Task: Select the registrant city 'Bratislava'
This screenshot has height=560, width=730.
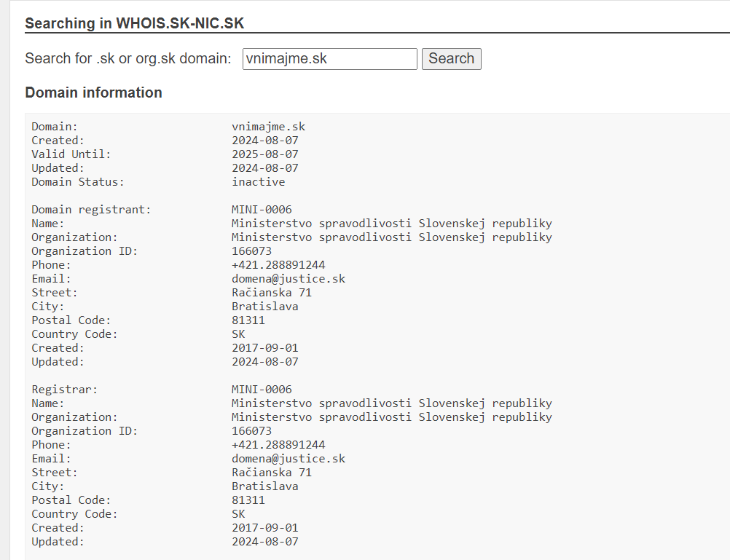Action: point(265,307)
